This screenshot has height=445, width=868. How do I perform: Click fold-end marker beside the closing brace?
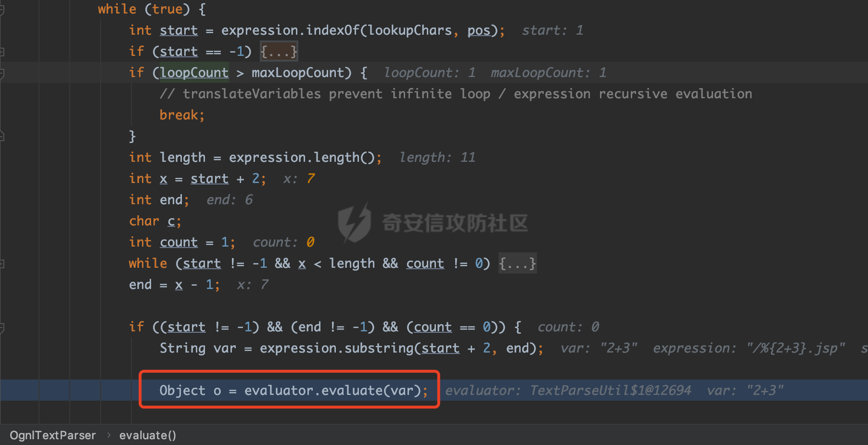[x=2, y=136]
